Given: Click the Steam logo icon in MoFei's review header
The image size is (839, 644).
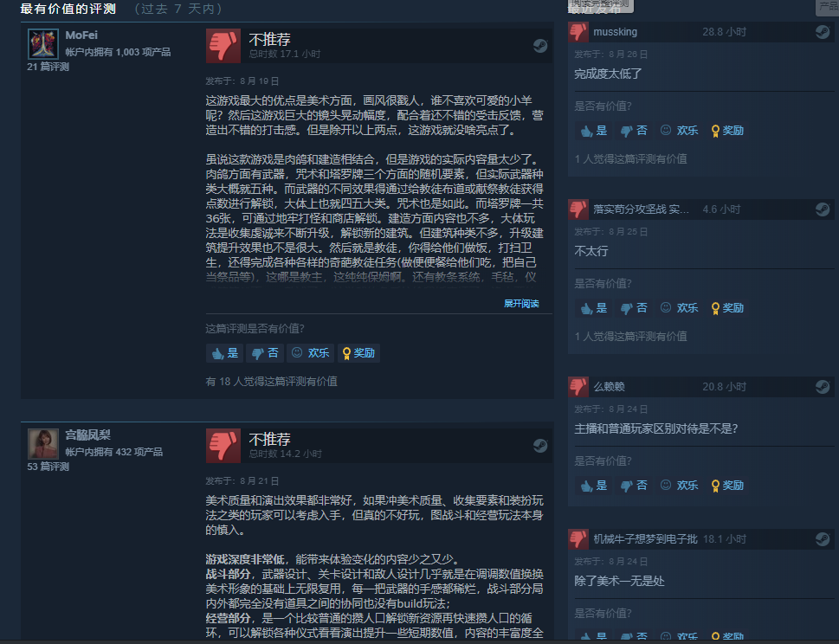Looking at the screenshot, I should [540, 46].
